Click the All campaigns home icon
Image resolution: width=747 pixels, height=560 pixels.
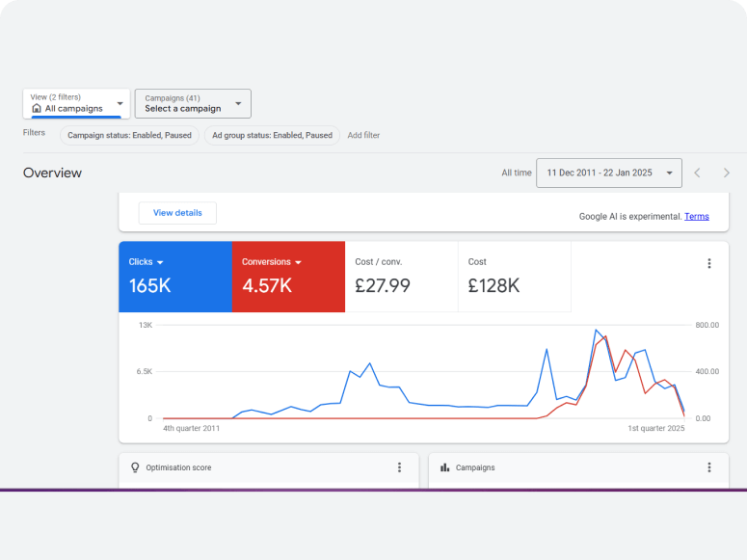37,108
